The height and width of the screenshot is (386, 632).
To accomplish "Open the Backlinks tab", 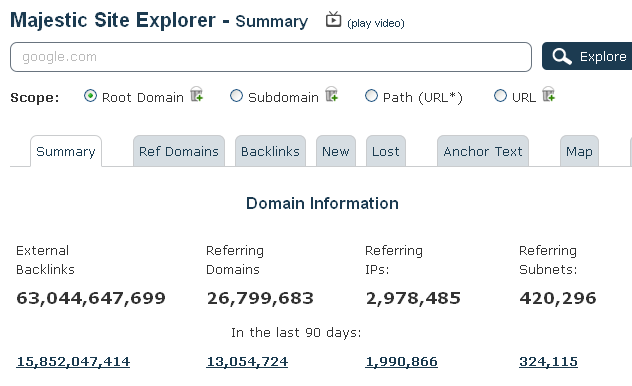I will (x=270, y=151).
